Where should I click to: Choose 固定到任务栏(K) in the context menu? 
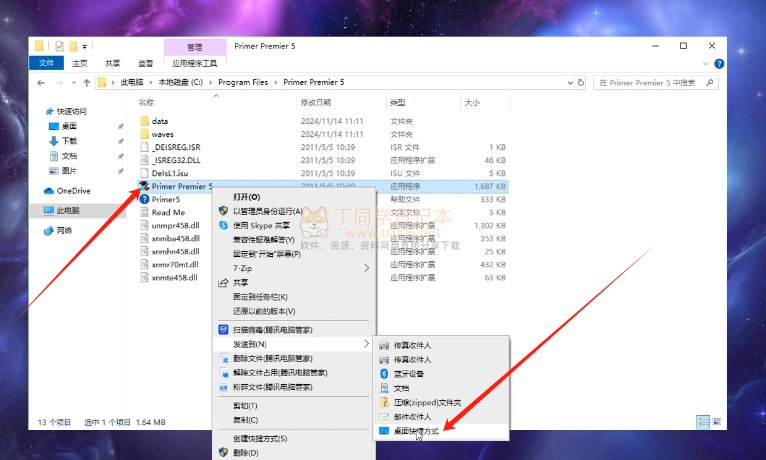point(295,296)
